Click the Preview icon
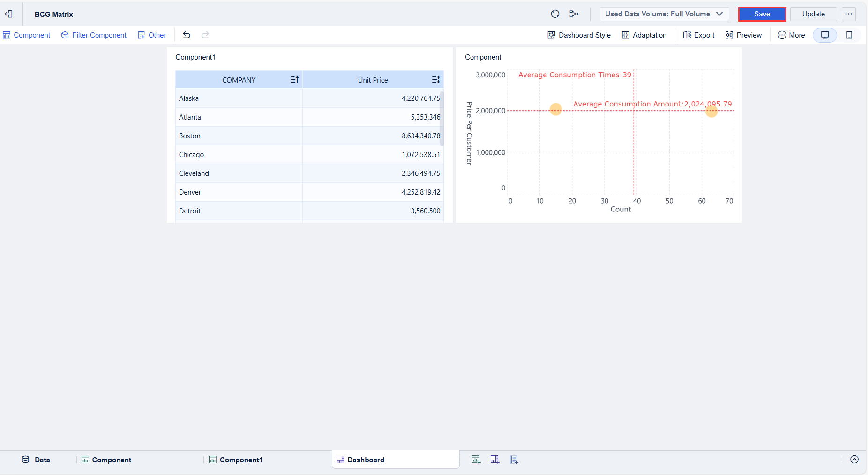The width and height of the screenshot is (868, 475). click(x=744, y=35)
